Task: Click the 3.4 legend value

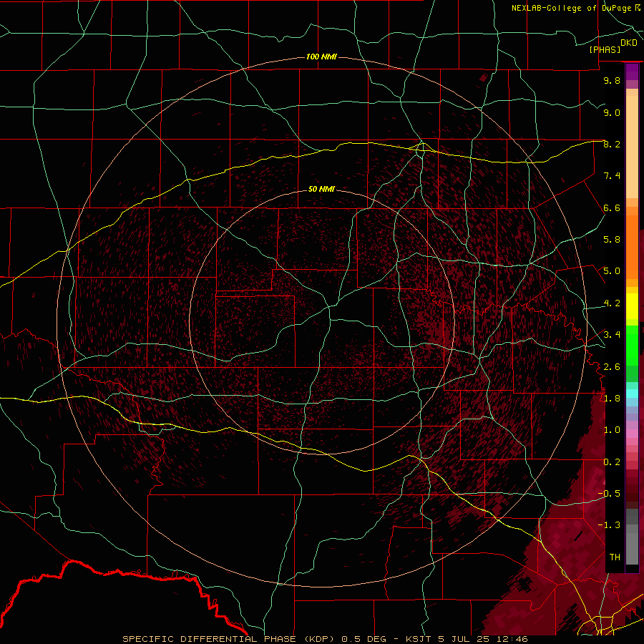Action: pyautogui.click(x=612, y=335)
